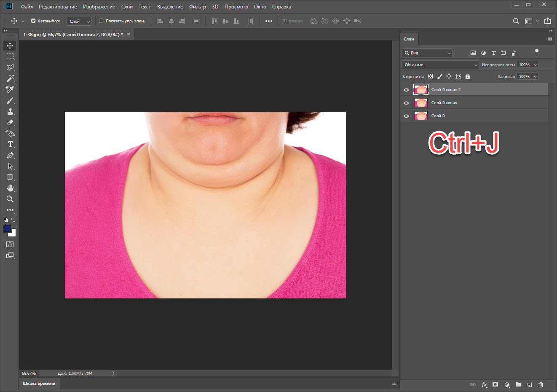Viewport: 557px width, 392px height.
Task: Select the Pen tool
Action: pyautogui.click(x=10, y=155)
